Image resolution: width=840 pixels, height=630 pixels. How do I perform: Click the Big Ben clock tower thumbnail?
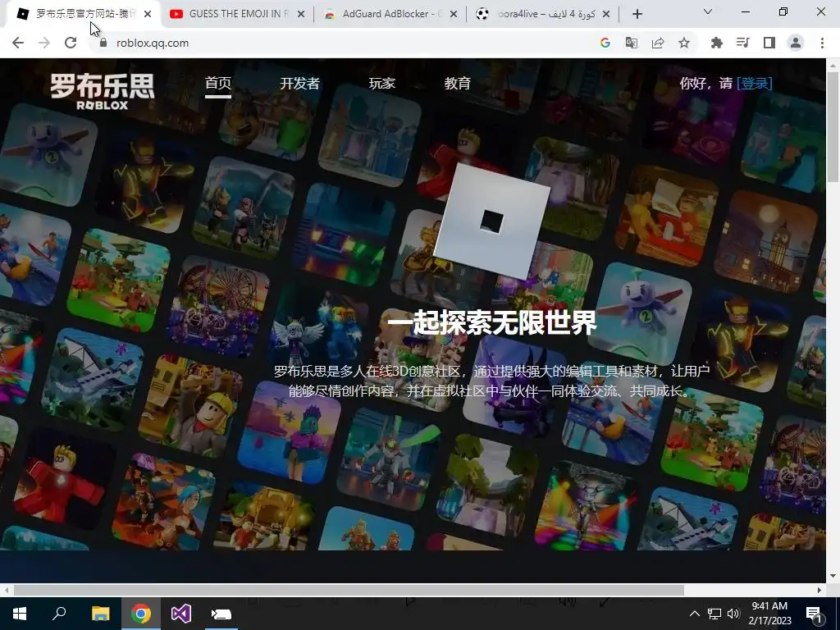pyautogui.click(x=767, y=242)
